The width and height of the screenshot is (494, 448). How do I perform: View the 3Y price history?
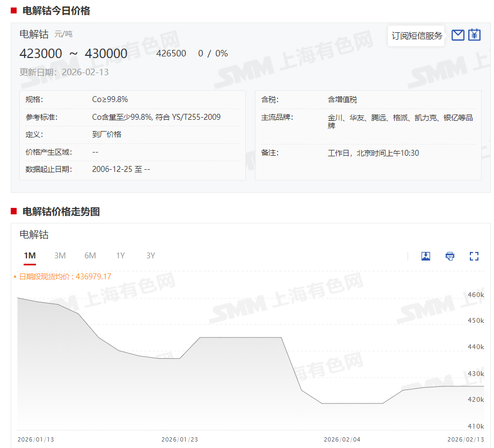[150, 256]
